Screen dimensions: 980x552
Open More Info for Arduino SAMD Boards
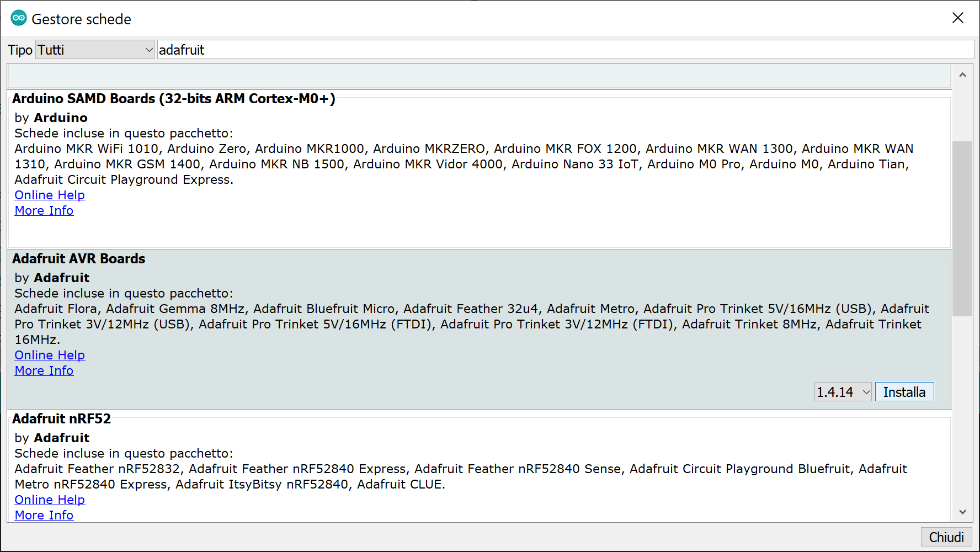pyautogui.click(x=44, y=210)
